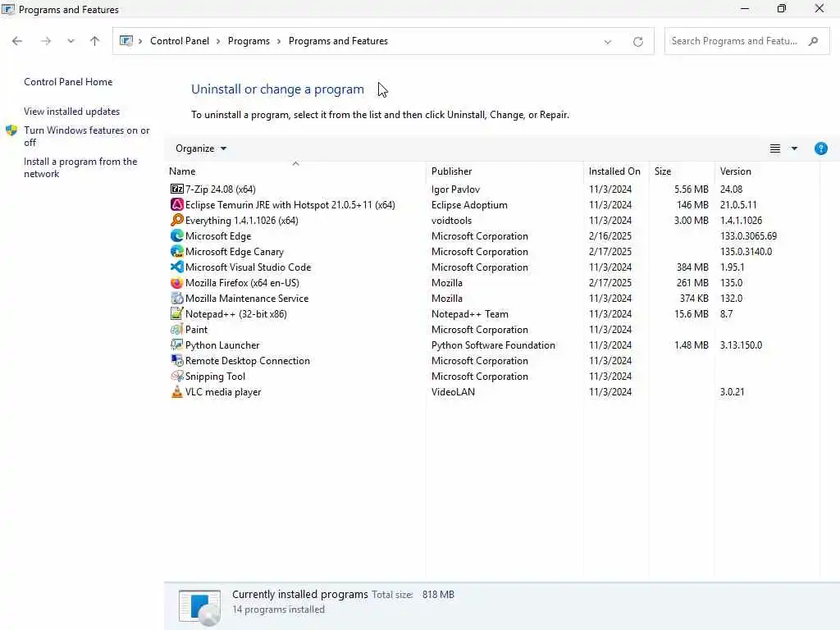Select the 7-Zip 24.08 (x64) row name
Image resolution: width=840 pixels, height=630 pixels.
pos(220,189)
